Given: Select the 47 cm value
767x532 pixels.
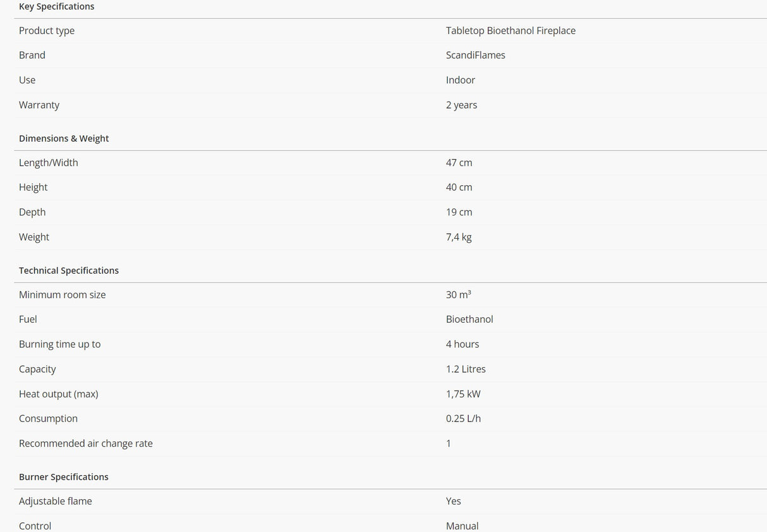Looking at the screenshot, I should pyautogui.click(x=459, y=162).
